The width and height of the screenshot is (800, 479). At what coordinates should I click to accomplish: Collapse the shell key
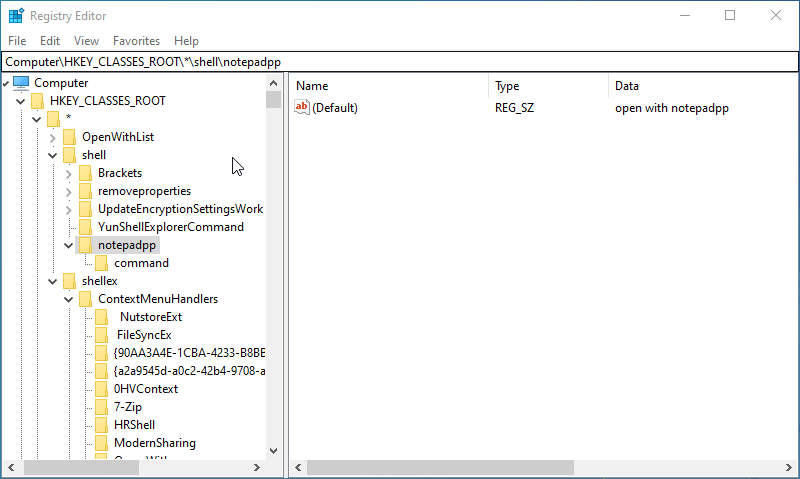tap(53, 156)
